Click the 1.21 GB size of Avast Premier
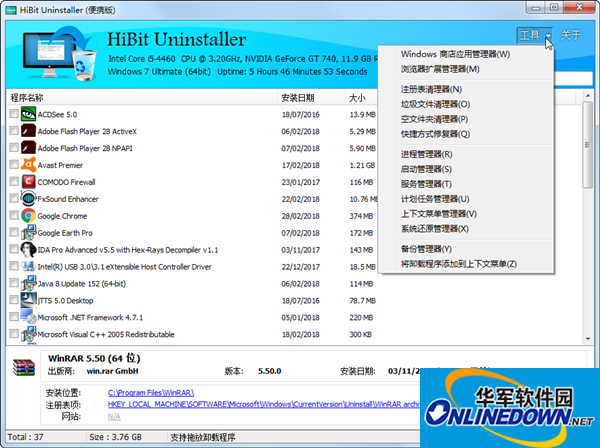Viewport: 600px width, 448px height. click(362, 165)
